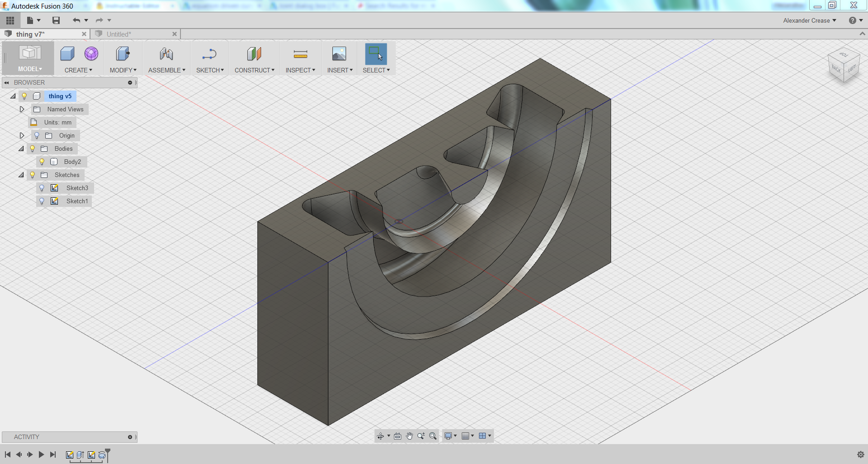This screenshot has height=464, width=868.
Task: Toggle visibility bulb for thing v5
Action: coord(24,96)
